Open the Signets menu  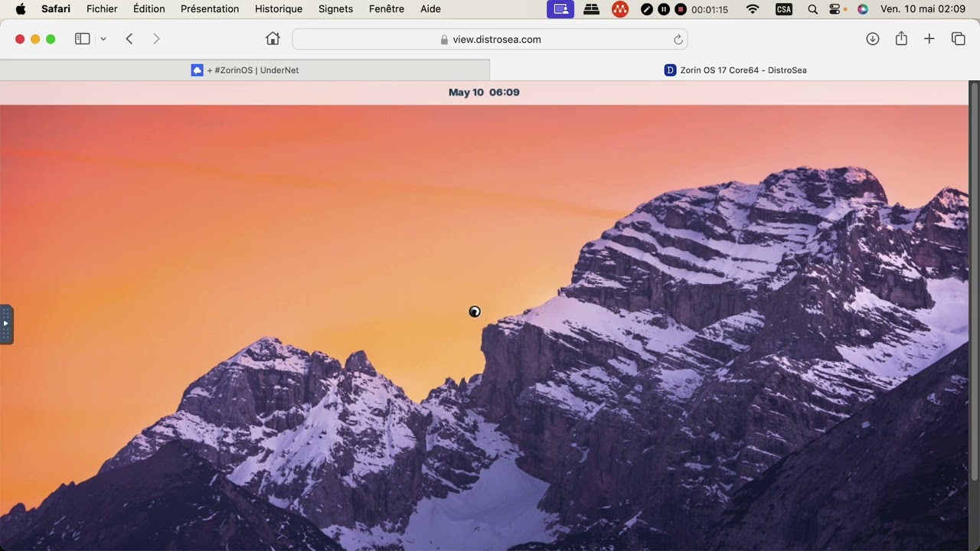pos(335,9)
